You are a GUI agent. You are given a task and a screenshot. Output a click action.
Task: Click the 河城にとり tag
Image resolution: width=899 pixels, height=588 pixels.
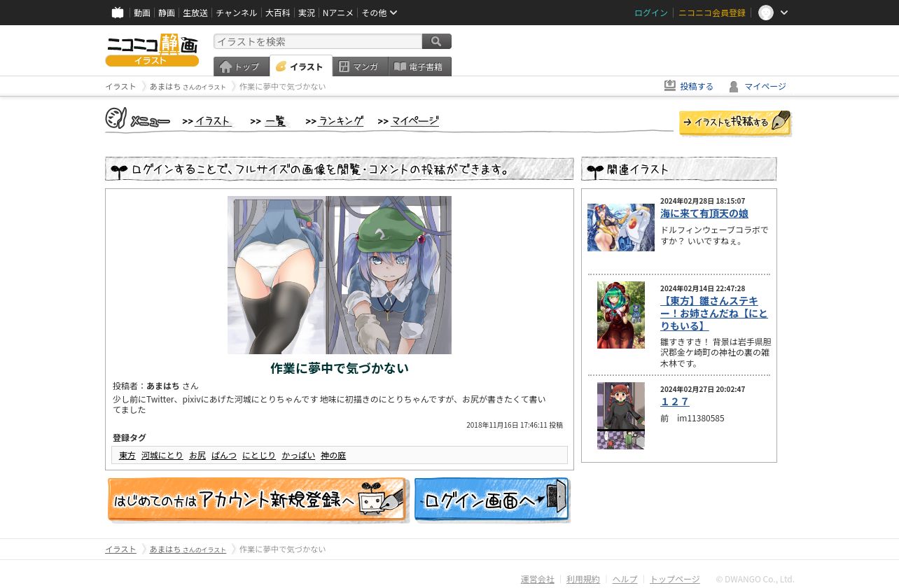pos(162,456)
